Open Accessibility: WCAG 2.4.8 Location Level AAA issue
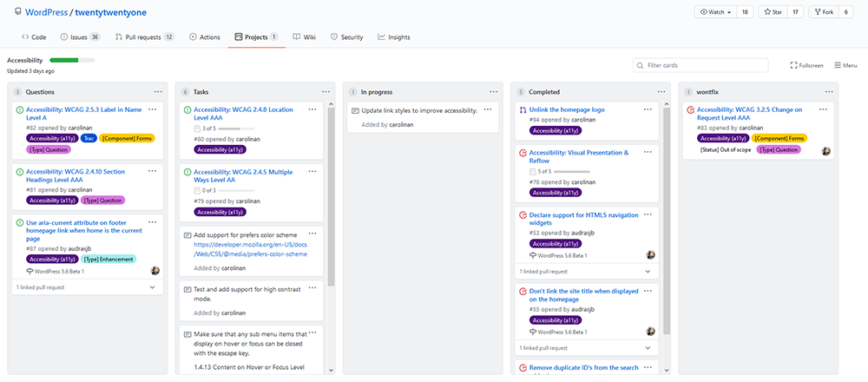Viewport: 868px width, 382px height. [x=244, y=114]
